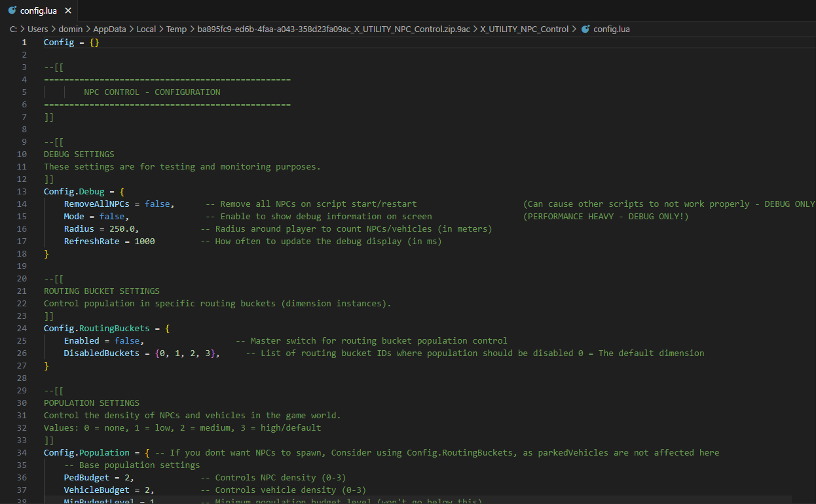
Task: Click the "VehicleBudget" key
Action: click(x=97, y=490)
